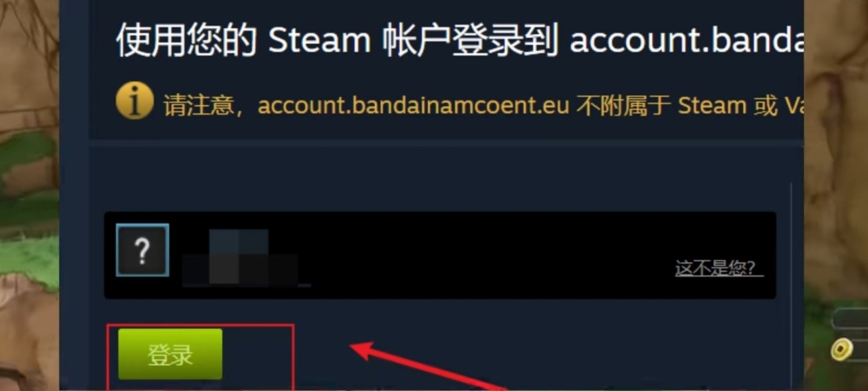Click empty red-boxed area beside 登录
The width and height of the screenshot is (868, 391).
coord(258,356)
